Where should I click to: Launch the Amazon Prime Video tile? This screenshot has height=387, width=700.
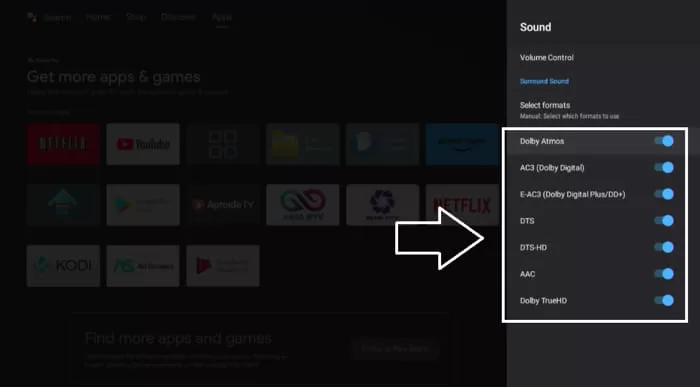(462, 144)
